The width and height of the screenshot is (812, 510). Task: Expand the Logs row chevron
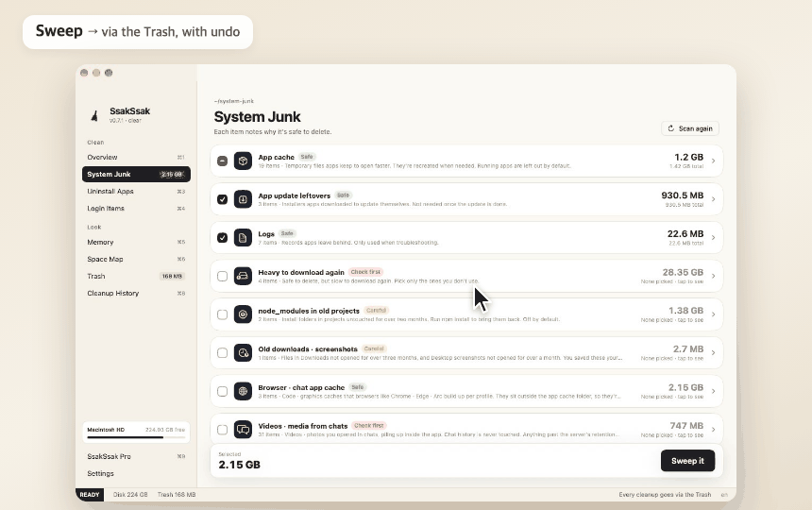point(713,238)
